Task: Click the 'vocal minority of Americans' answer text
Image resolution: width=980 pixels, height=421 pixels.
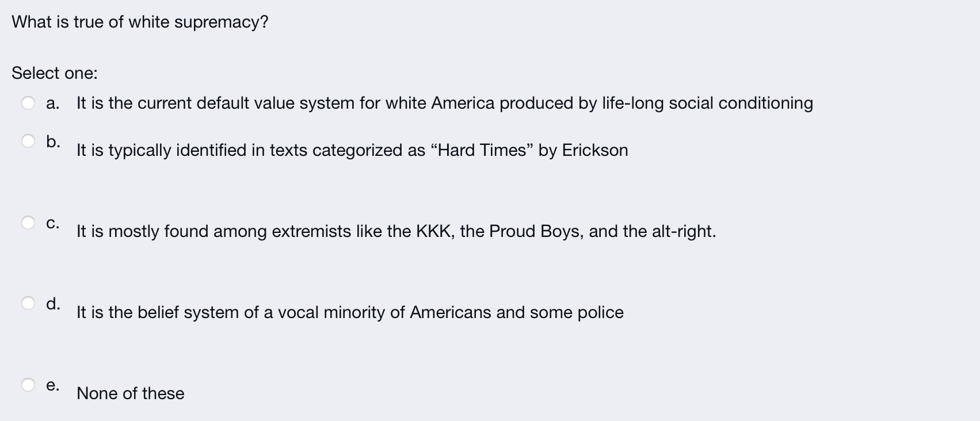Action: coord(350,312)
